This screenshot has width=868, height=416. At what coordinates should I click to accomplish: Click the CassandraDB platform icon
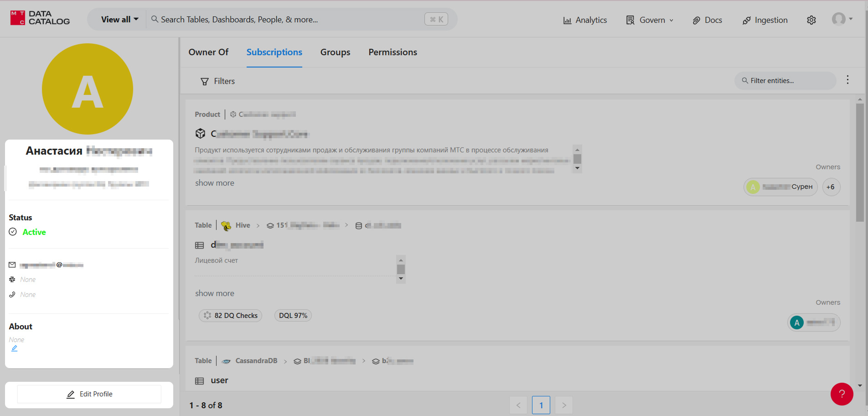point(226,361)
